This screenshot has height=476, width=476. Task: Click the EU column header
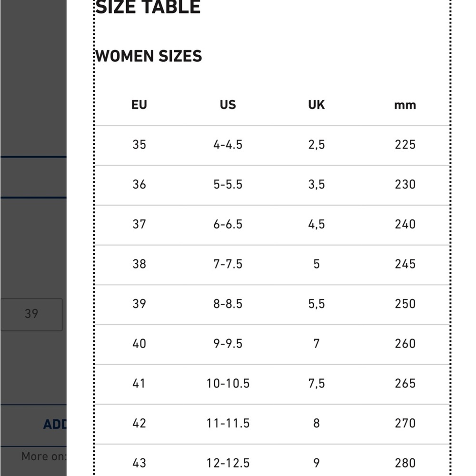(139, 105)
